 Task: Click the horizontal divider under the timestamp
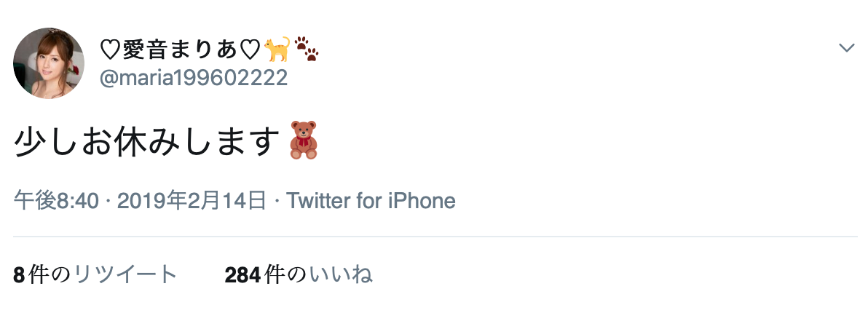click(435, 237)
